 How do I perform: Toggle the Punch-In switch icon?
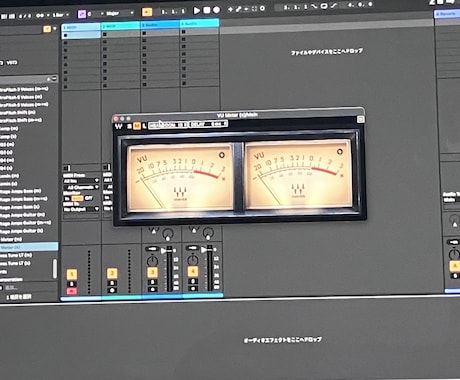314,7
